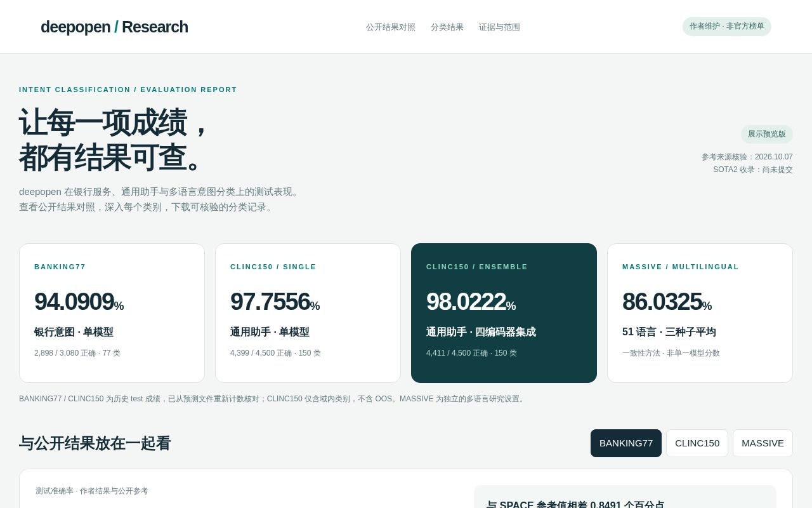Screen dimensions: 812x508
Task: Click the 一致性方法 · 非单一模型分数 text
Action: coord(671,353)
